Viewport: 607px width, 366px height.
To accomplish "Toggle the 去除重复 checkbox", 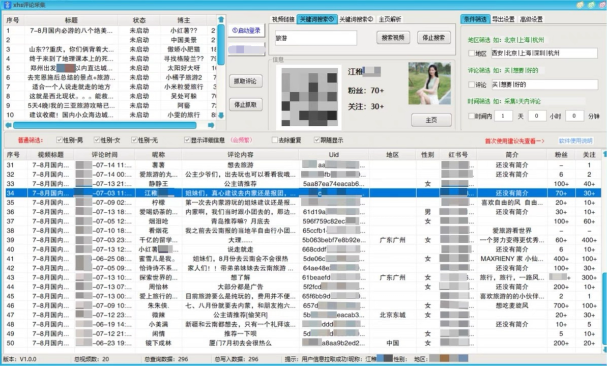I will pyautogui.click(x=274, y=140).
